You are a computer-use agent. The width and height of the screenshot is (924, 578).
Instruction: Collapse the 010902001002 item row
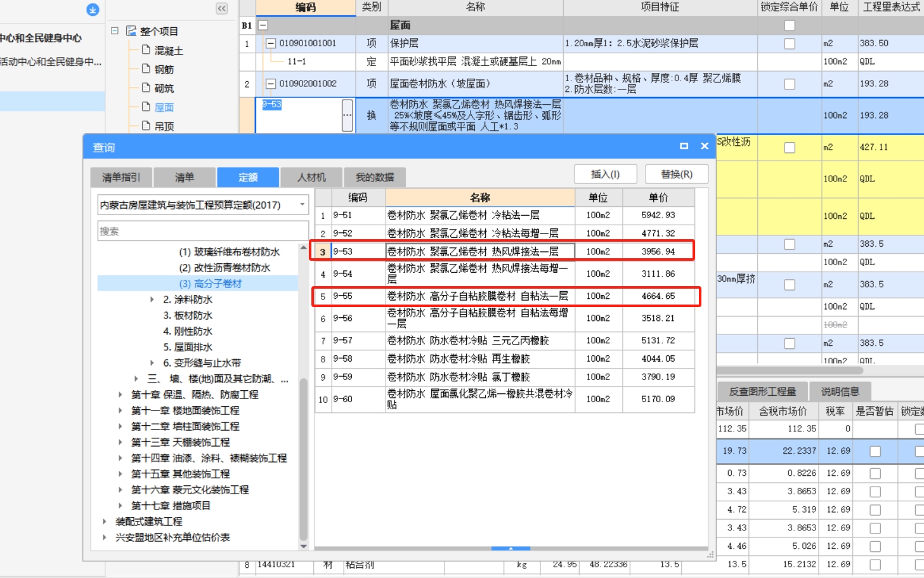(270, 84)
